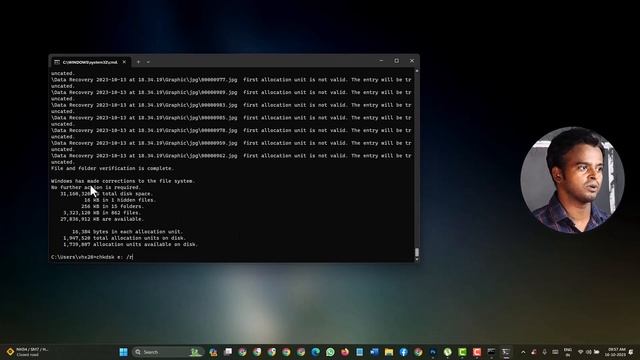Click the "KB in 862 files." line
Image resolution: width=640 pixels, height=360 pixels.
click(102, 213)
